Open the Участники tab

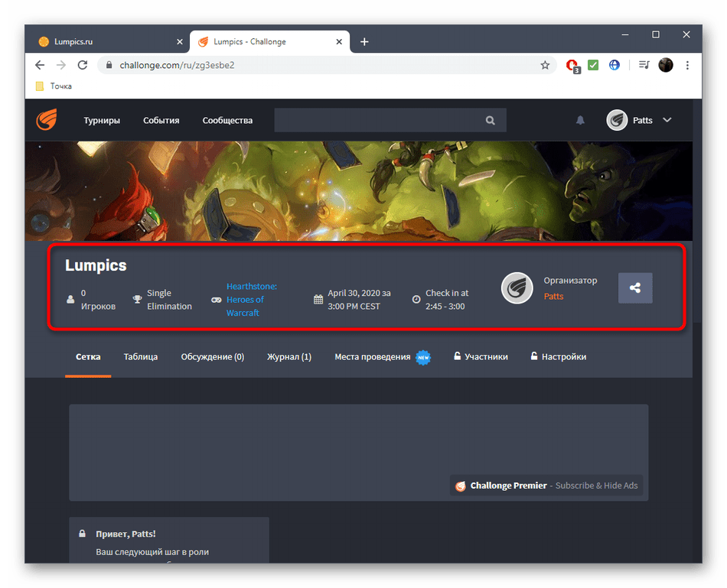coord(481,357)
